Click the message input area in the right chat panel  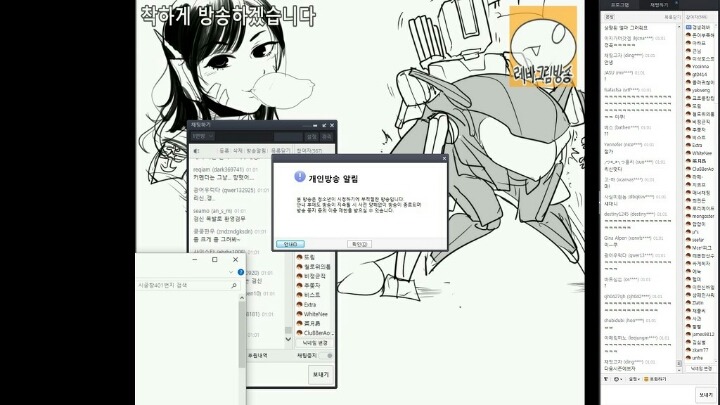(647, 395)
